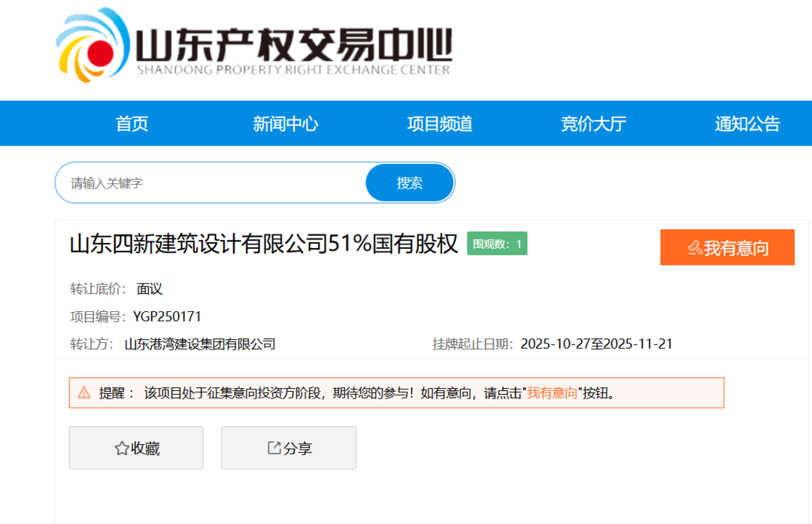Click the share icon on 分享 button
Image resolution: width=812 pixels, height=524 pixels.
pos(274,448)
